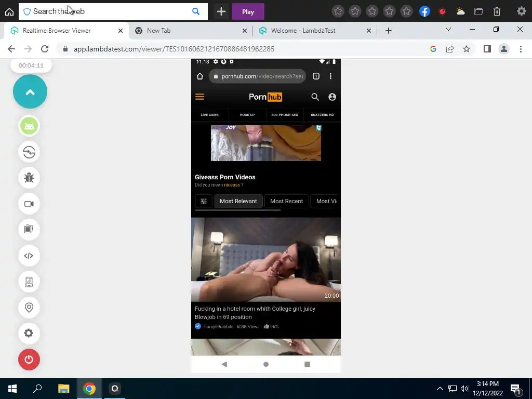Open the screenshot gallery icon
Screen dimensions: 532x399
[x=29, y=229]
